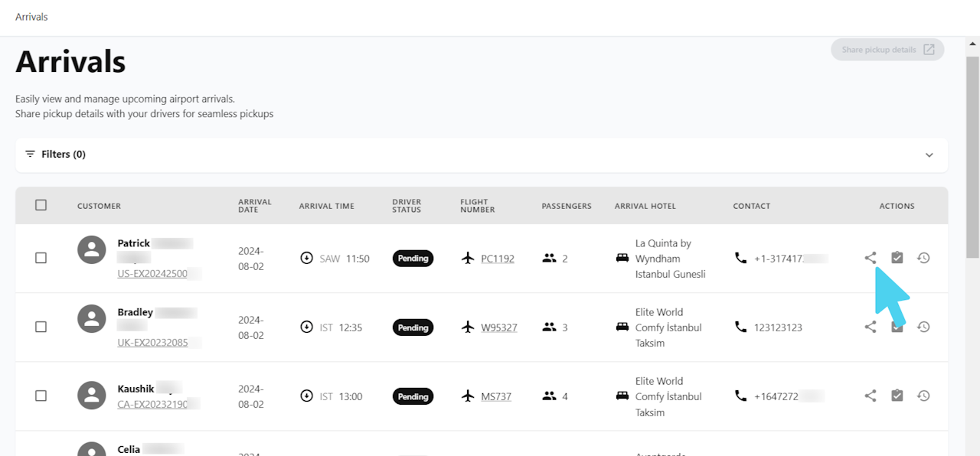Tick the checkbox on Kaushik's row
980x456 pixels.
tap(41, 396)
